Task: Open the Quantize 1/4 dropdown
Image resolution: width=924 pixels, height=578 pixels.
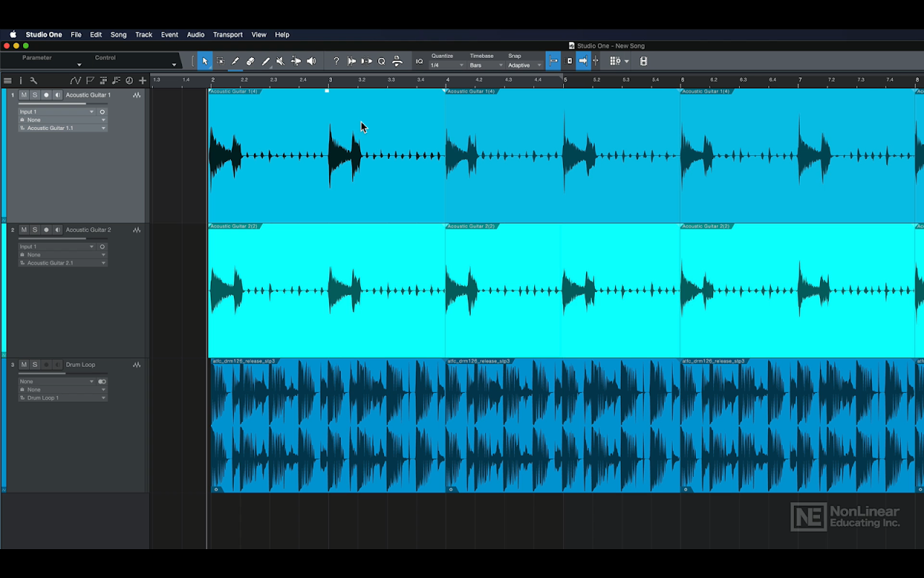Action: click(448, 65)
